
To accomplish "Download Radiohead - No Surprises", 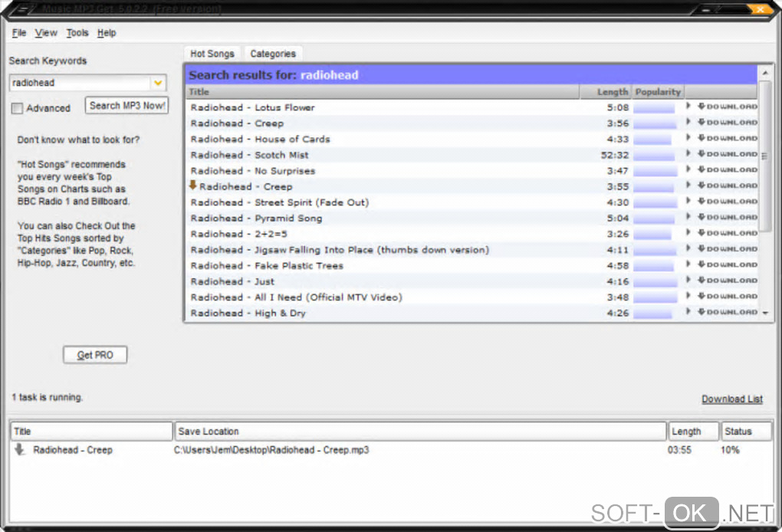I will coord(727,169).
